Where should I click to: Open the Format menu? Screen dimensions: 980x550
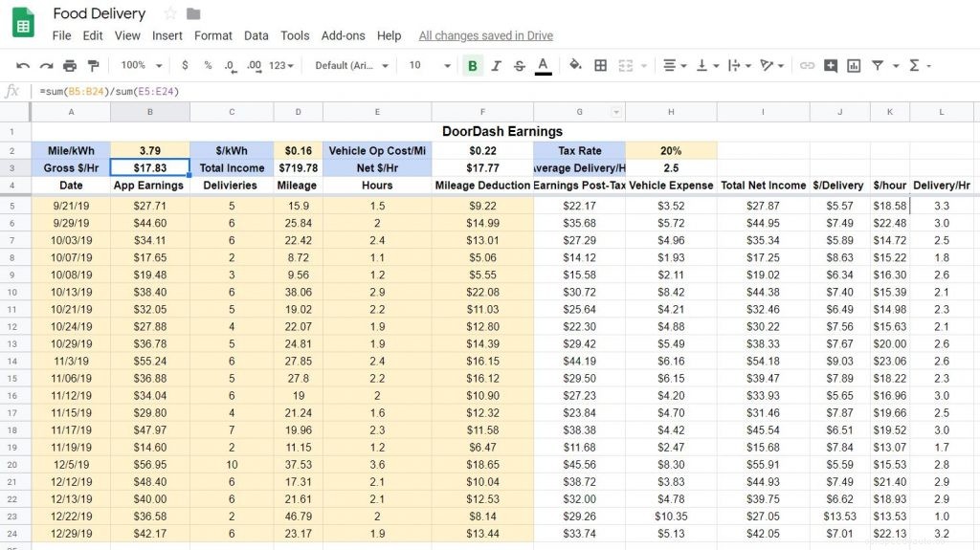pyautogui.click(x=212, y=35)
